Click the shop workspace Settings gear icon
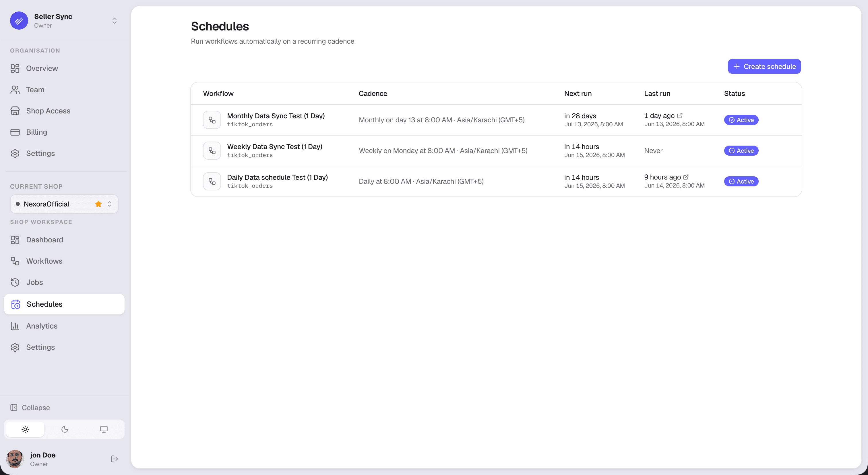 [x=15, y=347]
